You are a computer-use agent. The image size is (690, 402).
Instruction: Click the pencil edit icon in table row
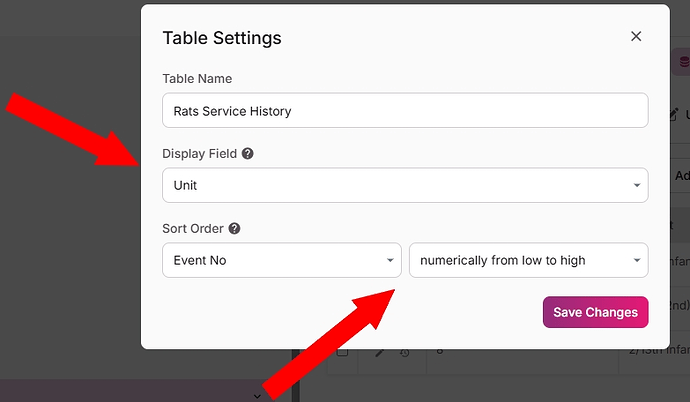click(380, 353)
